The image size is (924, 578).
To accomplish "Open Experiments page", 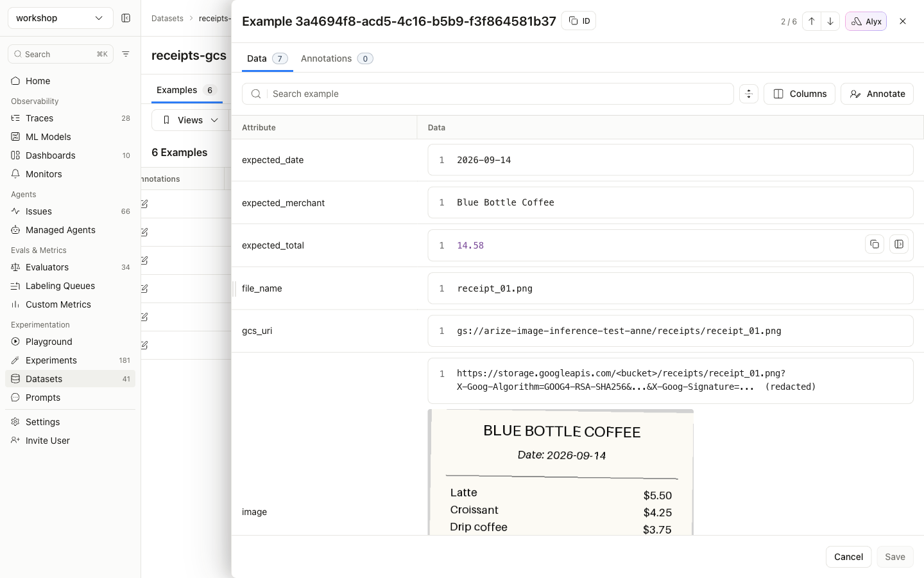I will point(71,360).
